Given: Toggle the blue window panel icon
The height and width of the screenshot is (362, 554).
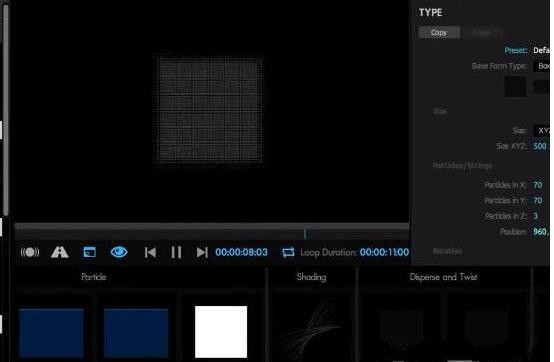Looking at the screenshot, I should 89,252.
